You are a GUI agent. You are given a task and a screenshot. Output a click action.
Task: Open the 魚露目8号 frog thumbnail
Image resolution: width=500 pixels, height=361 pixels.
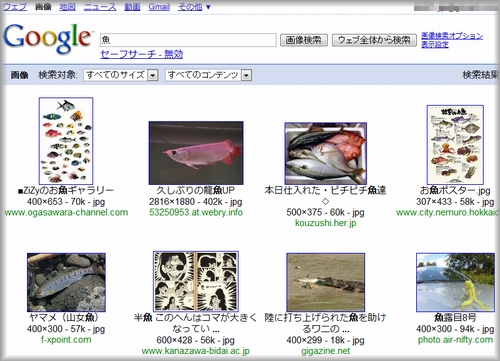pos(455,282)
